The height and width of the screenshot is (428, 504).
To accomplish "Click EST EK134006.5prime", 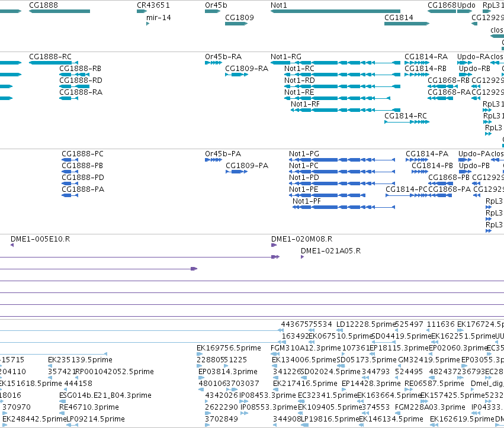I will pos(274,366).
